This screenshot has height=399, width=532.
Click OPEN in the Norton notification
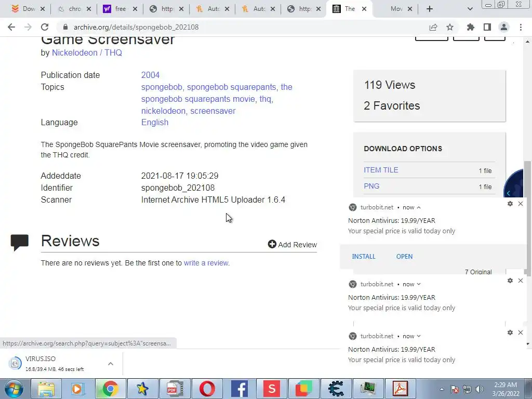[x=404, y=257]
